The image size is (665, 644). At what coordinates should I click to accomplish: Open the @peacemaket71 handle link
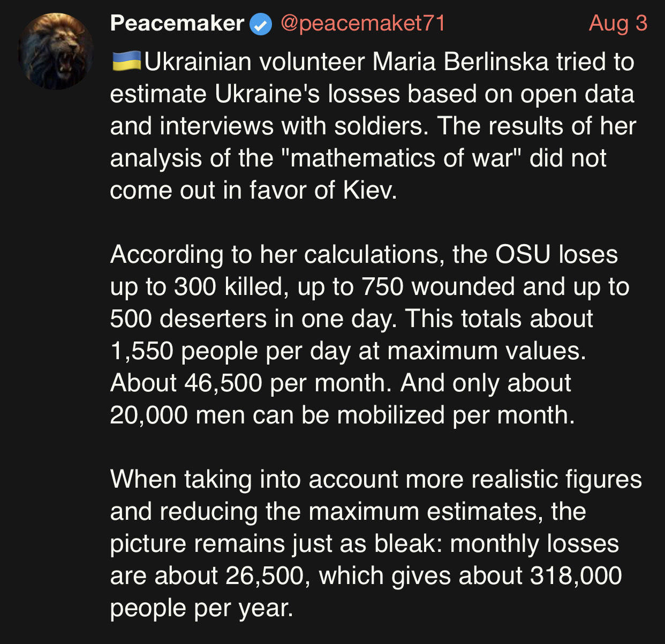click(x=363, y=24)
